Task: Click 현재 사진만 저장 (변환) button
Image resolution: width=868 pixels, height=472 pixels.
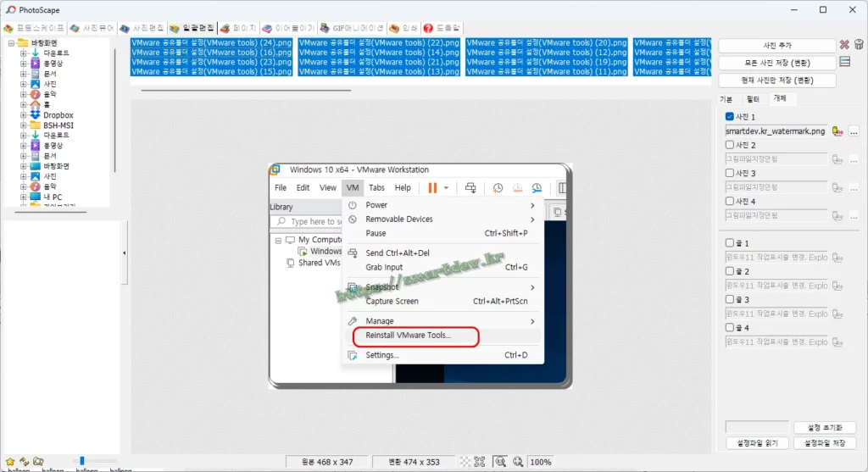Action: (x=776, y=81)
